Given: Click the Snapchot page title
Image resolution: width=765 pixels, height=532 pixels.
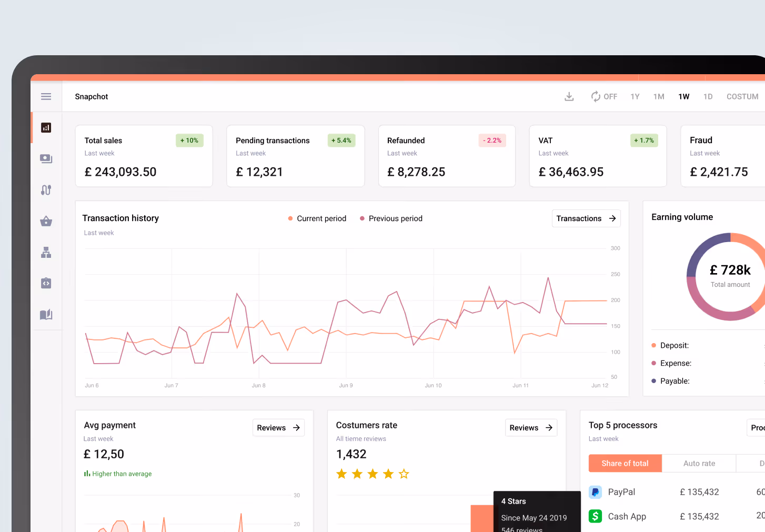Looking at the screenshot, I should [x=92, y=96].
